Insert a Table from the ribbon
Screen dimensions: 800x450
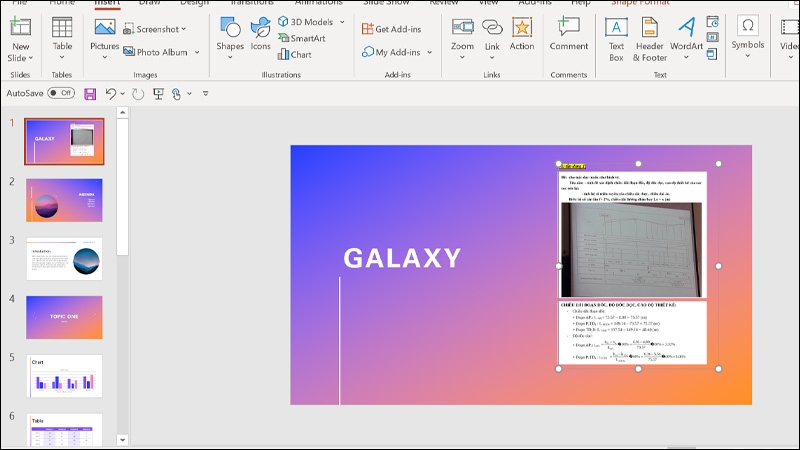pyautogui.click(x=62, y=37)
